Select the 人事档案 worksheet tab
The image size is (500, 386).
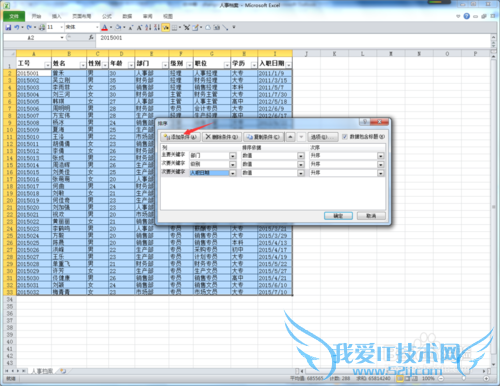tap(42, 371)
